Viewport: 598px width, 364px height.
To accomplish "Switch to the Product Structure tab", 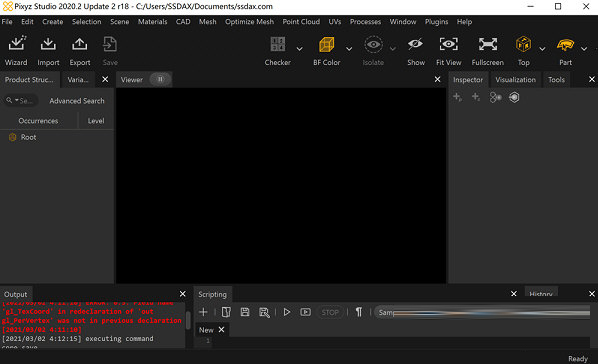I will (x=29, y=80).
